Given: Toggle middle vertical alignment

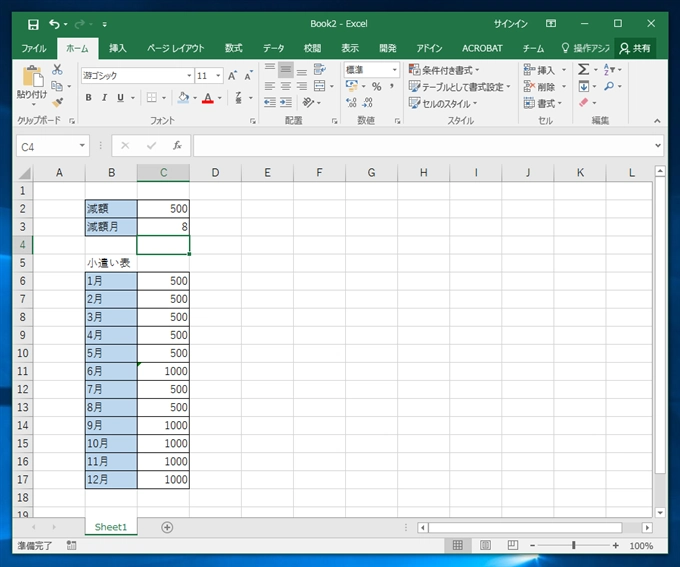Looking at the screenshot, I should point(286,69).
